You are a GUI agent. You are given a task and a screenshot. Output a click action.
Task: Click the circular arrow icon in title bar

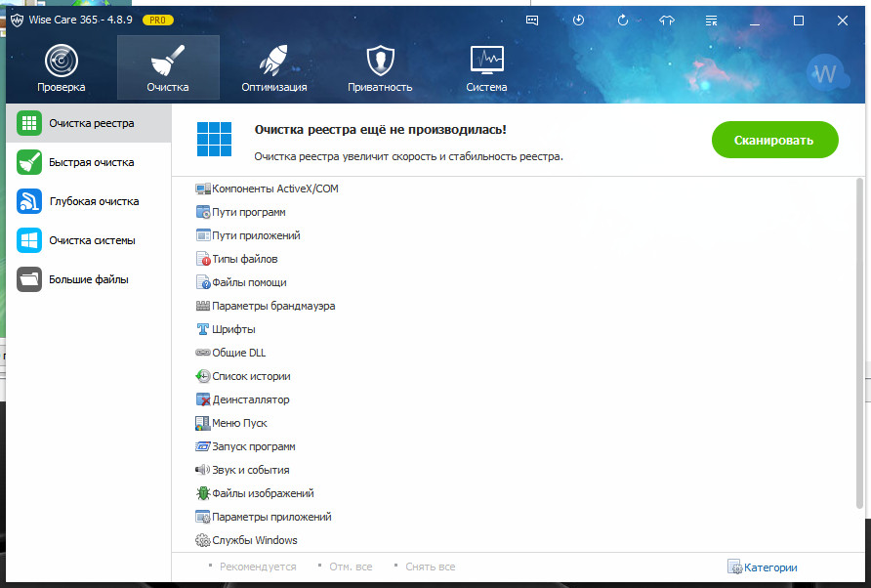[x=623, y=21]
